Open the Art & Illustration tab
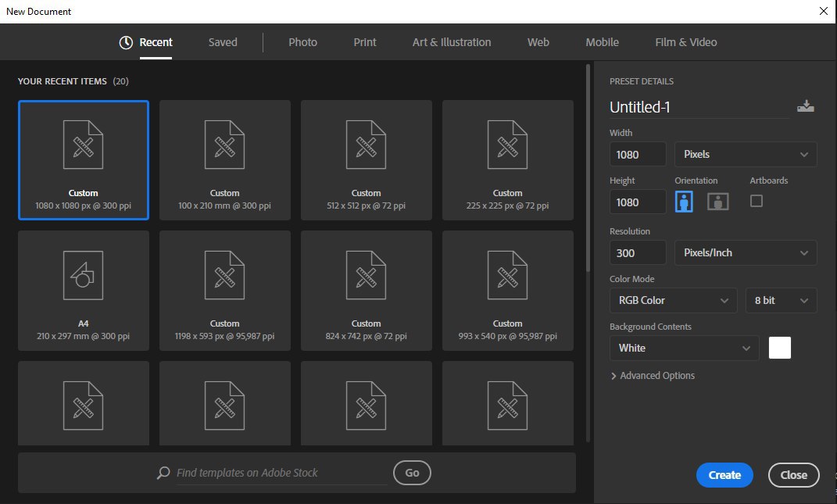This screenshot has width=837, height=504. (x=452, y=42)
